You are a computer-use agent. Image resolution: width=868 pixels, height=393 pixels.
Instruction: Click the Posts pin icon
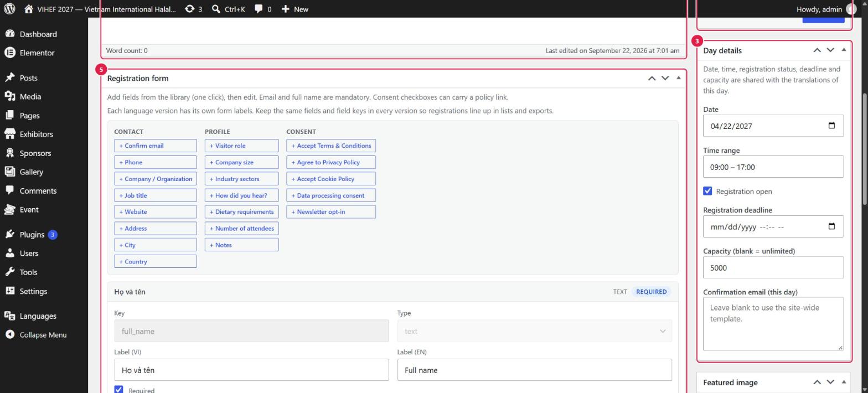tap(9, 77)
